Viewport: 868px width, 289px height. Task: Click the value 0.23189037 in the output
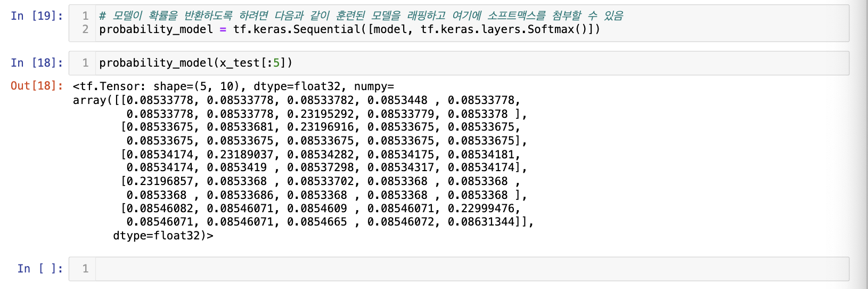[x=240, y=155]
